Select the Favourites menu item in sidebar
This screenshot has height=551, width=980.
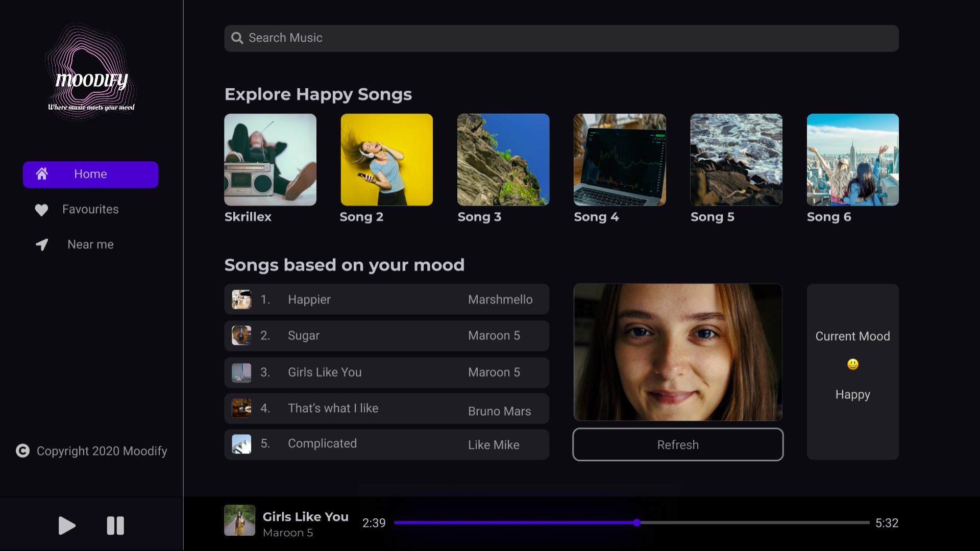click(x=90, y=209)
